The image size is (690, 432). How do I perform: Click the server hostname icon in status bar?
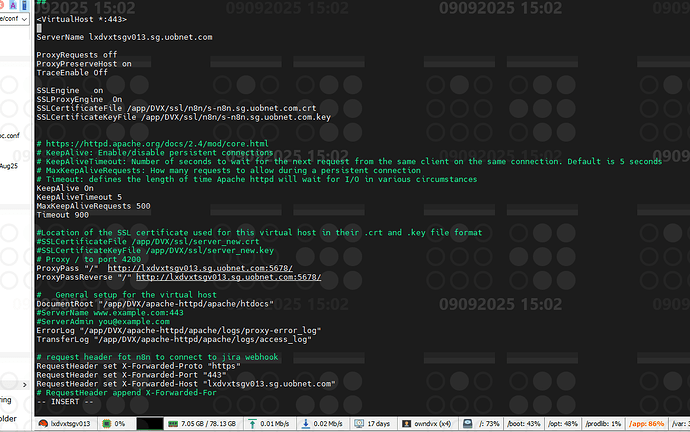[43, 424]
